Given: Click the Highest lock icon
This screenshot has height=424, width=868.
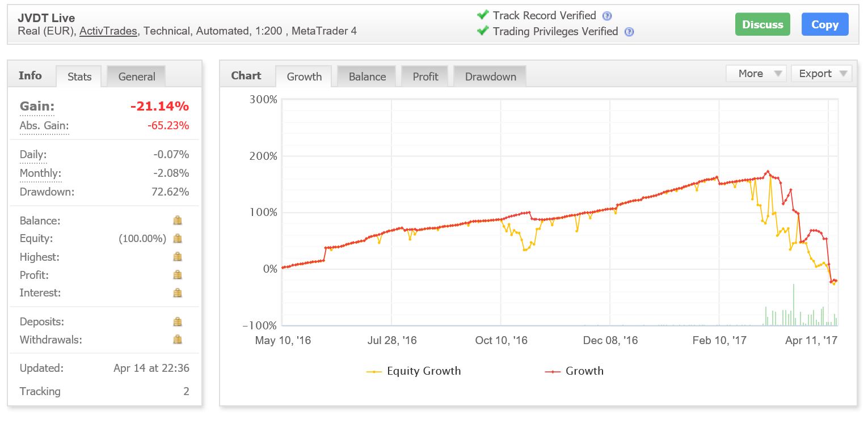Looking at the screenshot, I should pos(178,257).
